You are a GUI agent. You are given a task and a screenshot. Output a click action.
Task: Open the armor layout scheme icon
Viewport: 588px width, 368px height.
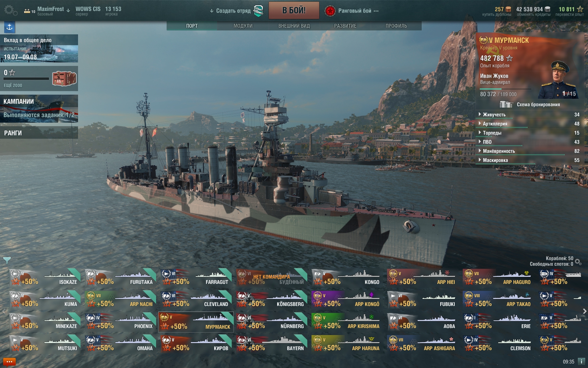(x=506, y=104)
